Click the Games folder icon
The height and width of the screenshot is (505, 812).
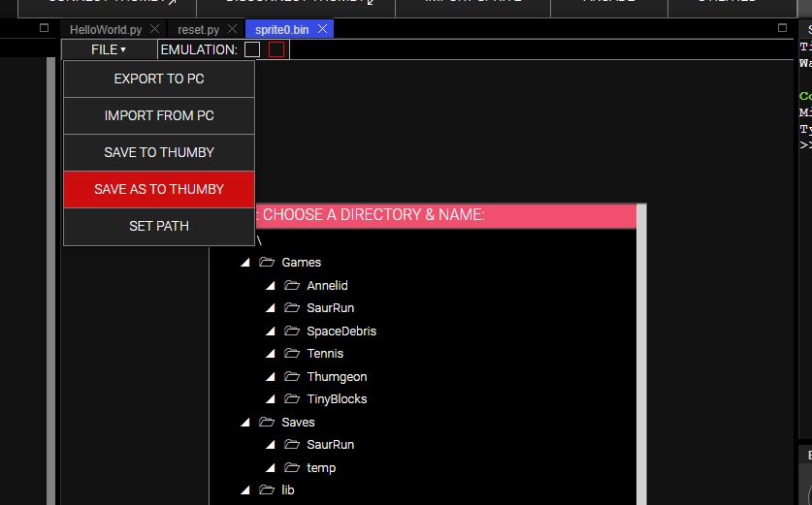267,263
